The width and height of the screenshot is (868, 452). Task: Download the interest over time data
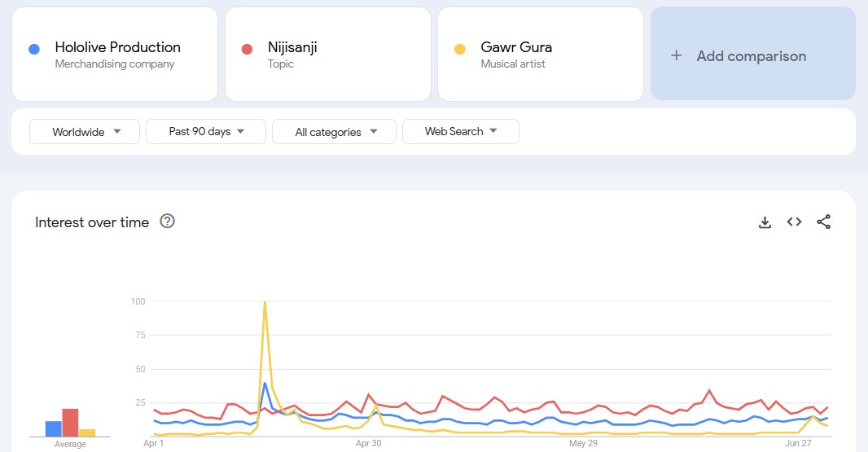[765, 222]
